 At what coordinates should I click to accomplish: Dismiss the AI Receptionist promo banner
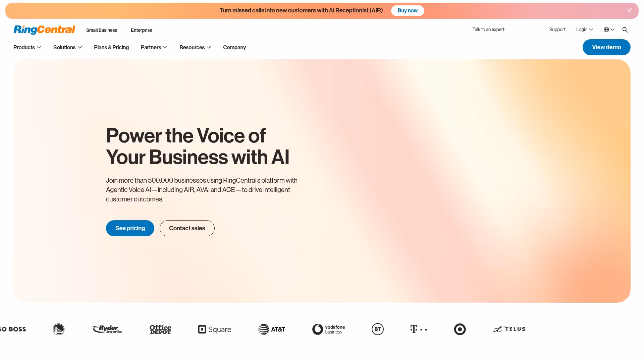pyautogui.click(x=630, y=10)
